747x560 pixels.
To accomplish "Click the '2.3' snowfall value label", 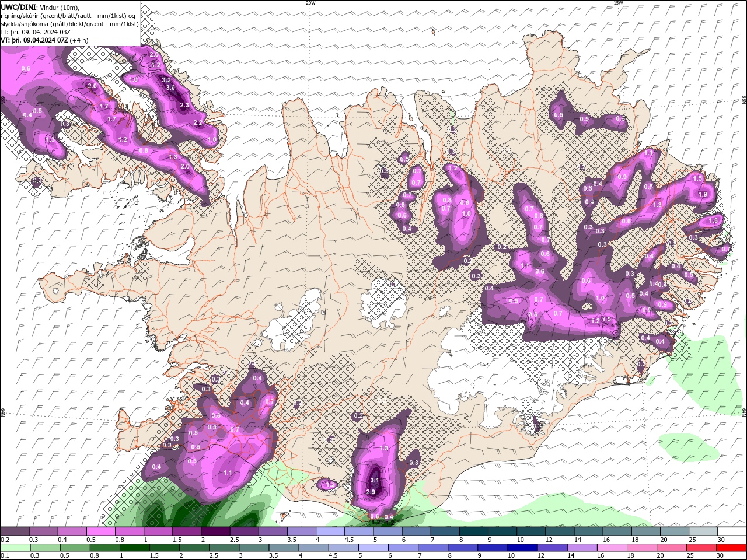I will coord(184,106).
